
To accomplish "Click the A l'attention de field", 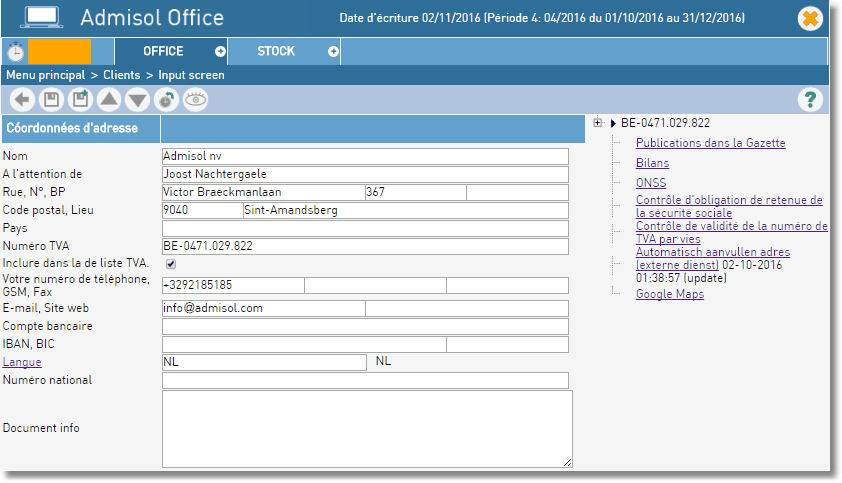I will point(365,174).
